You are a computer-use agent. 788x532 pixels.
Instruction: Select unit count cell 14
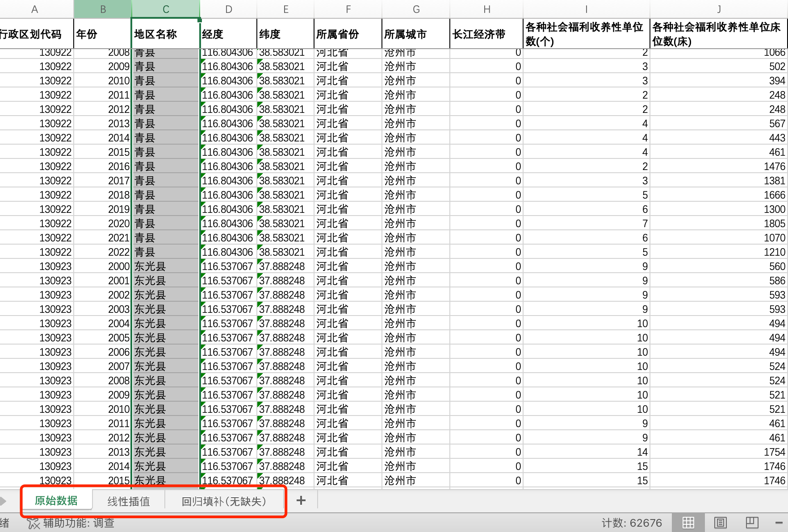pos(586,452)
